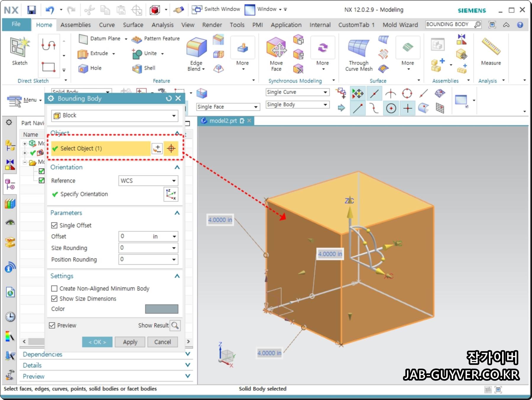Open the Block type dropdown

(115, 116)
